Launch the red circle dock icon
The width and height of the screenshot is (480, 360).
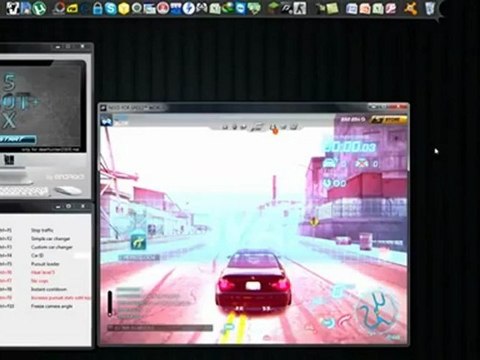pos(163,8)
